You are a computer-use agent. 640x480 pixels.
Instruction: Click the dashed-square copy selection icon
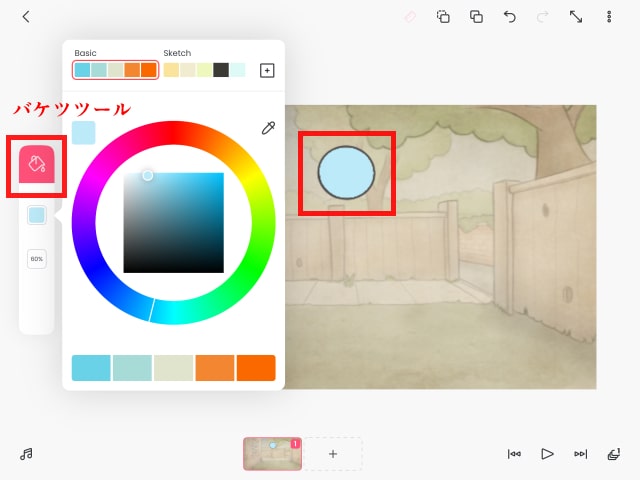(x=443, y=17)
